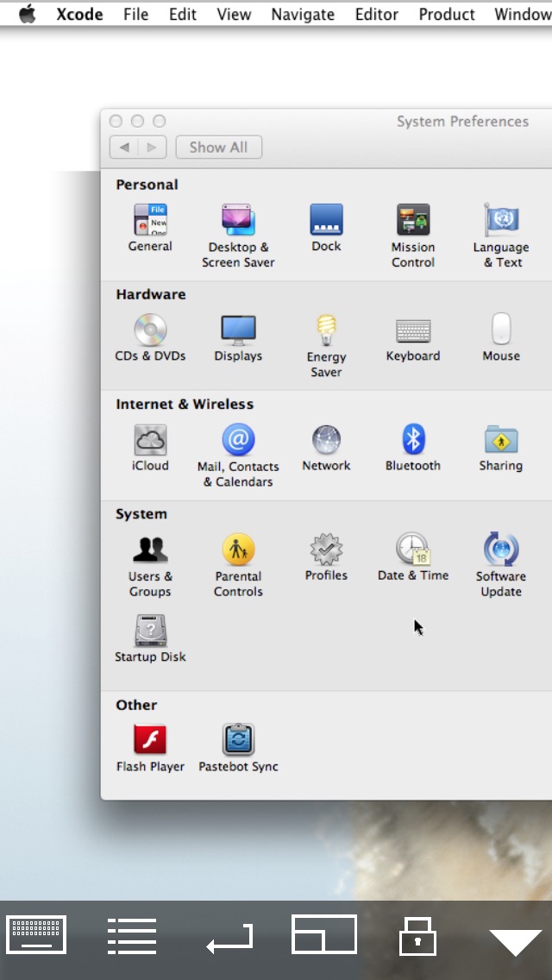Show the on-screen keyboard from bottom toolbar

pyautogui.click(x=36, y=935)
